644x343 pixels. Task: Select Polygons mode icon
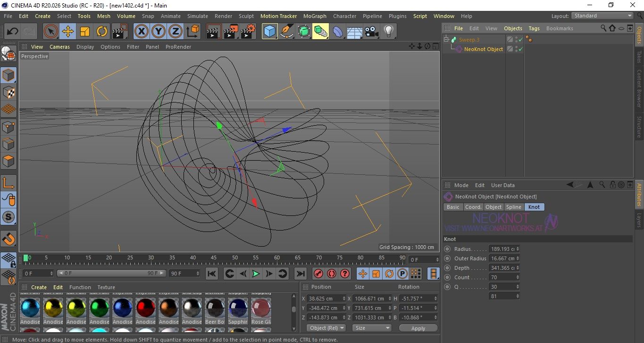[8, 161]
